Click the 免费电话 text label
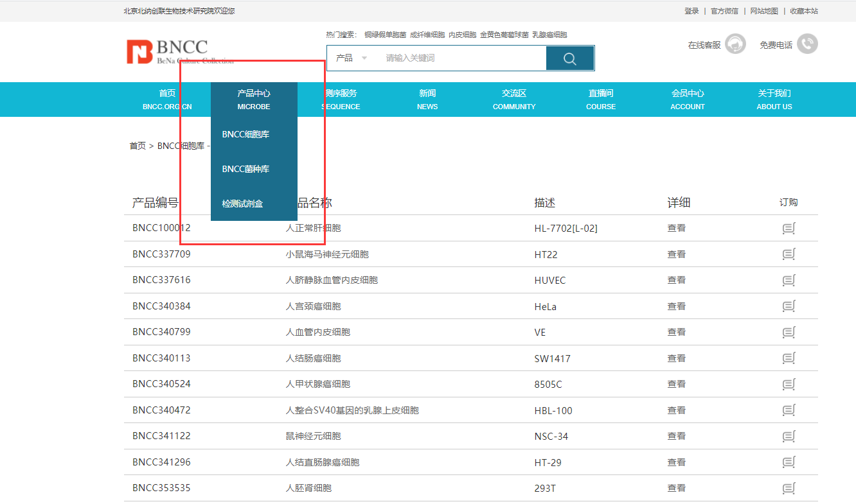 pos(776,45)
